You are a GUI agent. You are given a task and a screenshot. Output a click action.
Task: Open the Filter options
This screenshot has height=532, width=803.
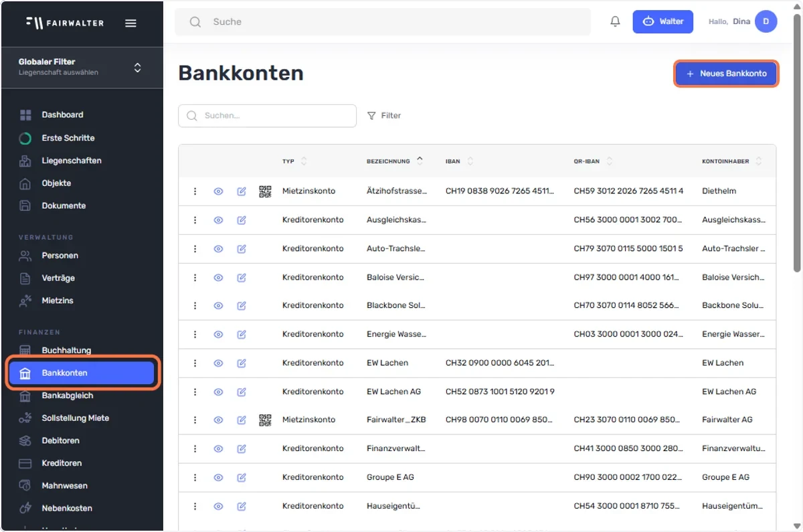(384, 116)
